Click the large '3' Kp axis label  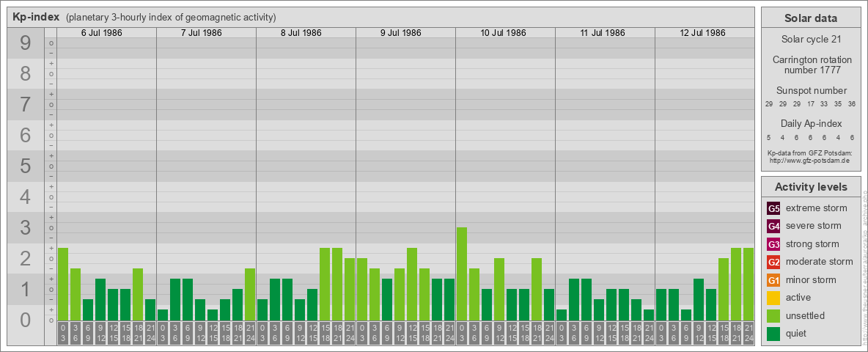click(x=26, y=227)
